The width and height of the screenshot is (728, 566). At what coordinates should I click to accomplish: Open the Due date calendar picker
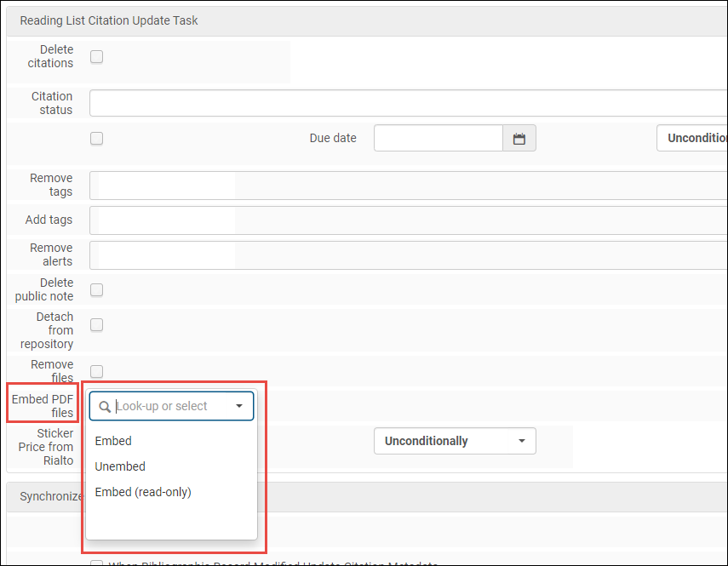pyautogui.click(x=519, y=139)
